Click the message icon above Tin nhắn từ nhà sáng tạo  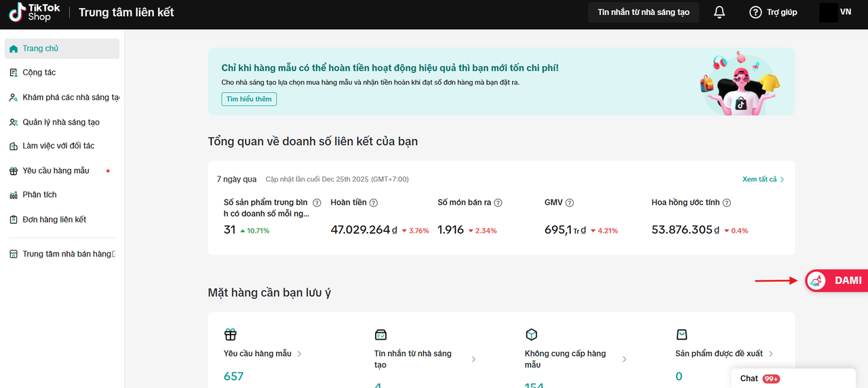tap(381, 334)
